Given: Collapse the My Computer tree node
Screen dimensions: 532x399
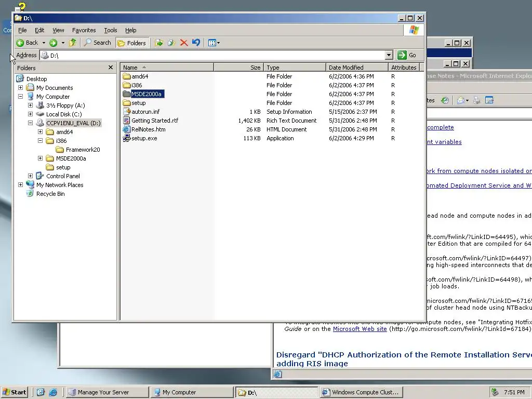Looking at the screenshot, I should [20, 96].
